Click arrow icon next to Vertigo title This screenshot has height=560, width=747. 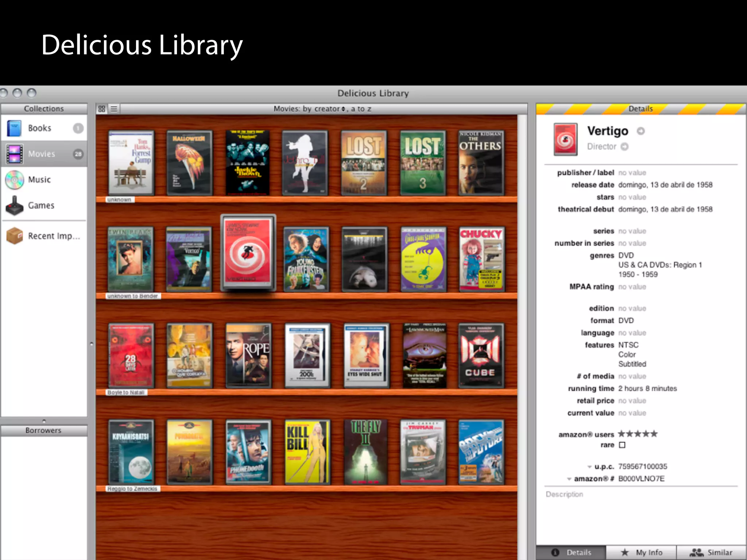point(641,131)
